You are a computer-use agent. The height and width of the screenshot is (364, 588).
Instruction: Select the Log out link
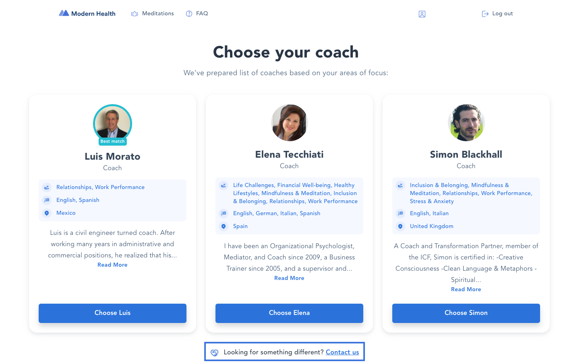coord(503,13)
